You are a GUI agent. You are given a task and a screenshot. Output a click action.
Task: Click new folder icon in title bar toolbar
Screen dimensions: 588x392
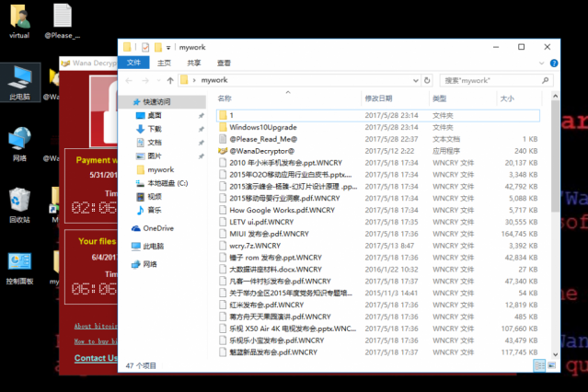click(158, 47)
